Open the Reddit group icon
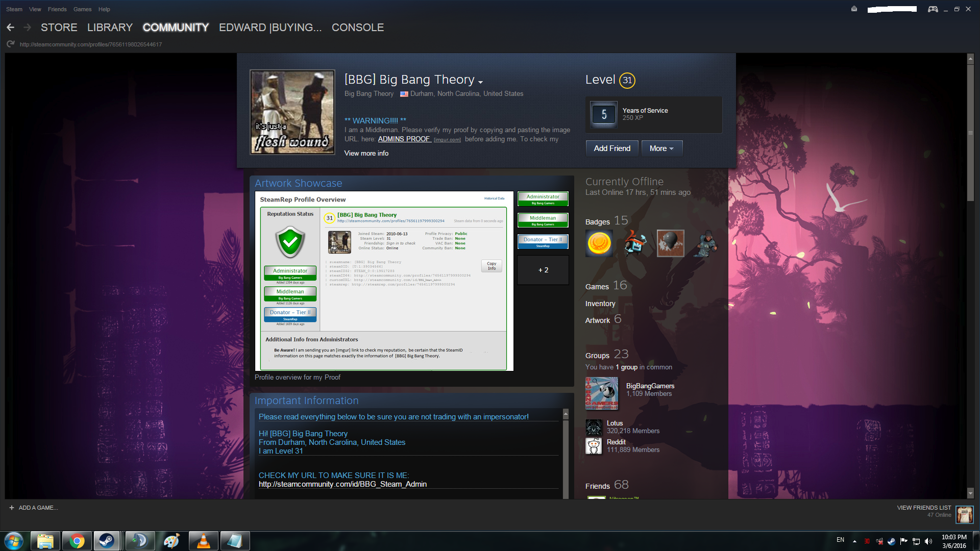Image resolution: width=980 pixels, height=551 pixels. point(594,446)
